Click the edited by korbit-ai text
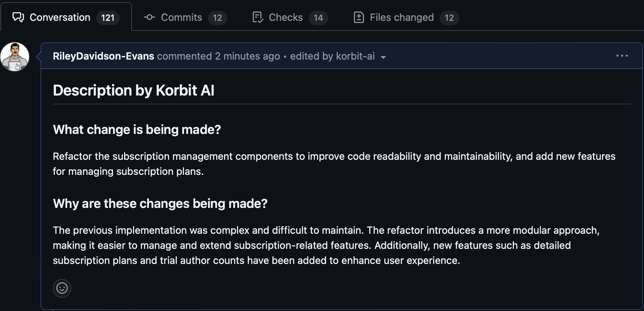This screenshot has height=311, width=644. pyautogui.click(x=332, y=56)
